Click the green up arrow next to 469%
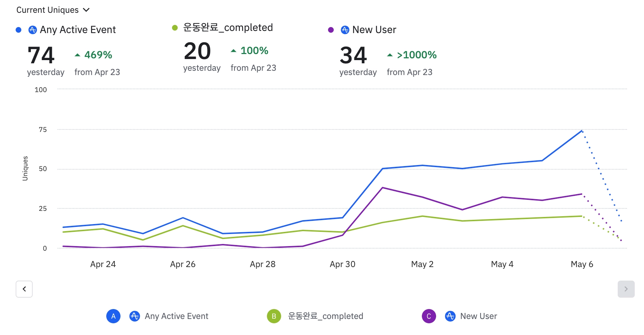Viewport: 644px width, 335px height. click(77, 55)
